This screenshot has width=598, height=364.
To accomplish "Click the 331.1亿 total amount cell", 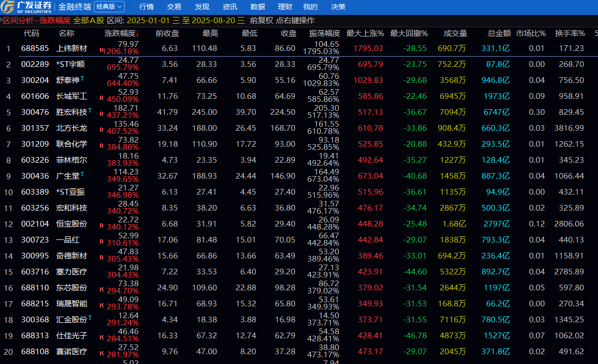I will (495, 48).
